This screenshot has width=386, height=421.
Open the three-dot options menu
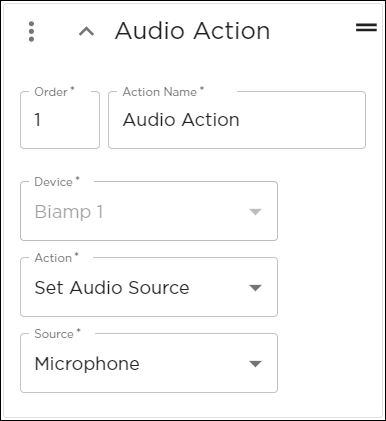31,32
